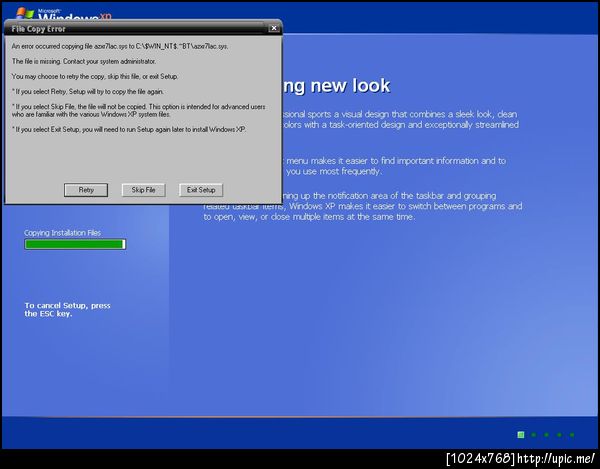Image resolution: width=600 pixels, height=469 pixels.
Task: Close the File Copy Error dialog
Action: 274,28
